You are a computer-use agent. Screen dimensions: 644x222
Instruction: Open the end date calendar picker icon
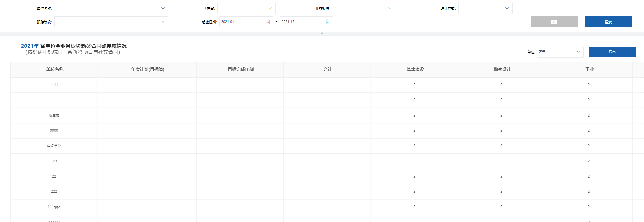(x=328, y=22)
